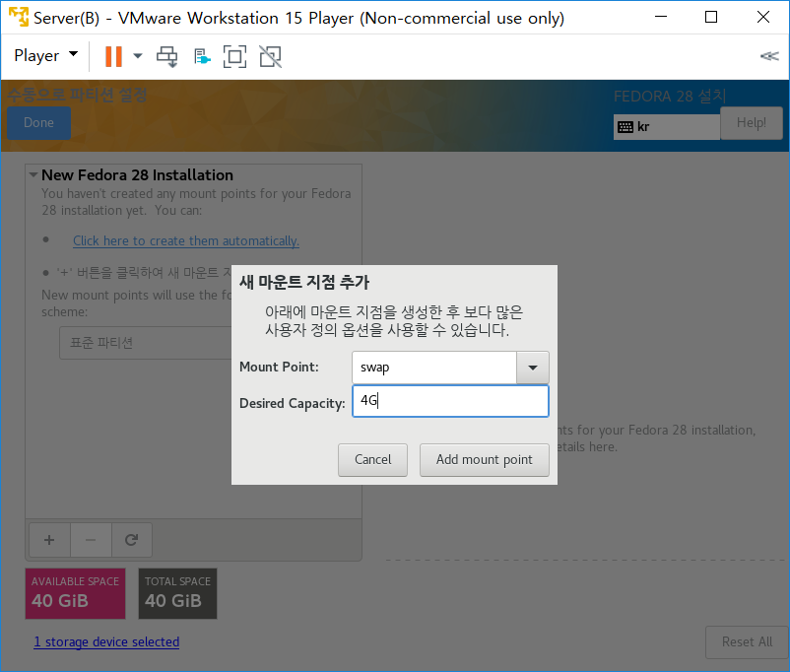Switch the kr keyboard layout indicator
790x672 pixels.
click(x=667, y=127)
